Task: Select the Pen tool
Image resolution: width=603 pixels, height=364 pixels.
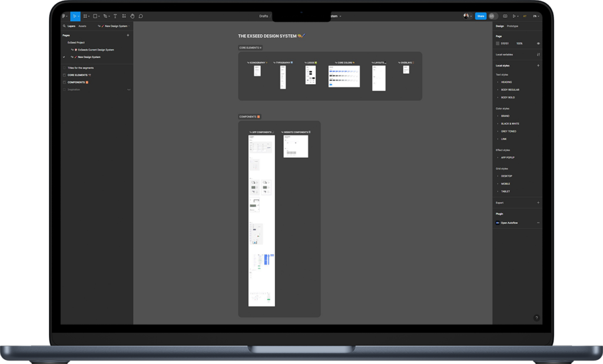Action: (x=105, y=16)
